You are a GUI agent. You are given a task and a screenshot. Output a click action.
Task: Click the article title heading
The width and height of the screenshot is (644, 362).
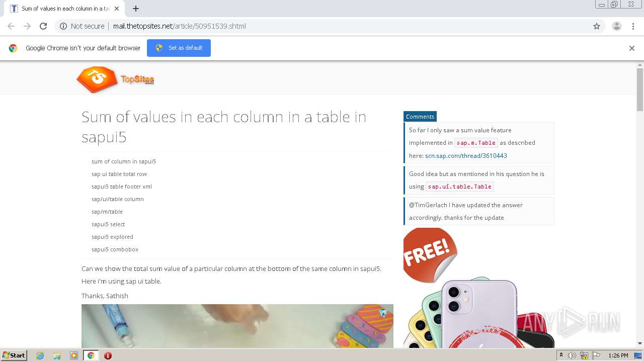(x=224, y=127)
